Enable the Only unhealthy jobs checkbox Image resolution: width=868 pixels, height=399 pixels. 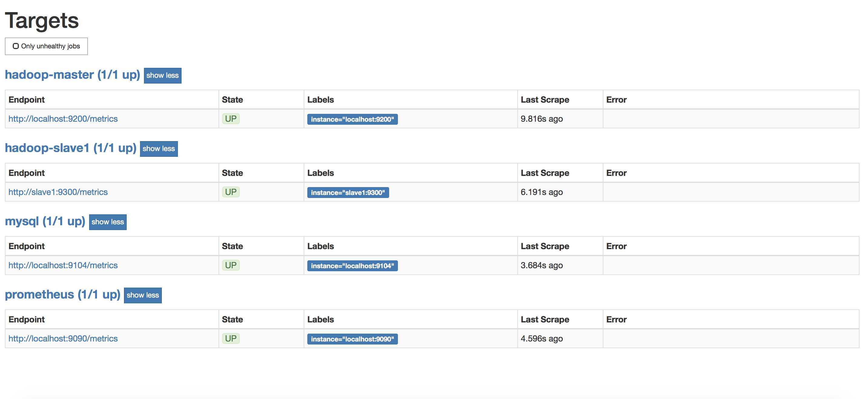click(x=15, y=46)
